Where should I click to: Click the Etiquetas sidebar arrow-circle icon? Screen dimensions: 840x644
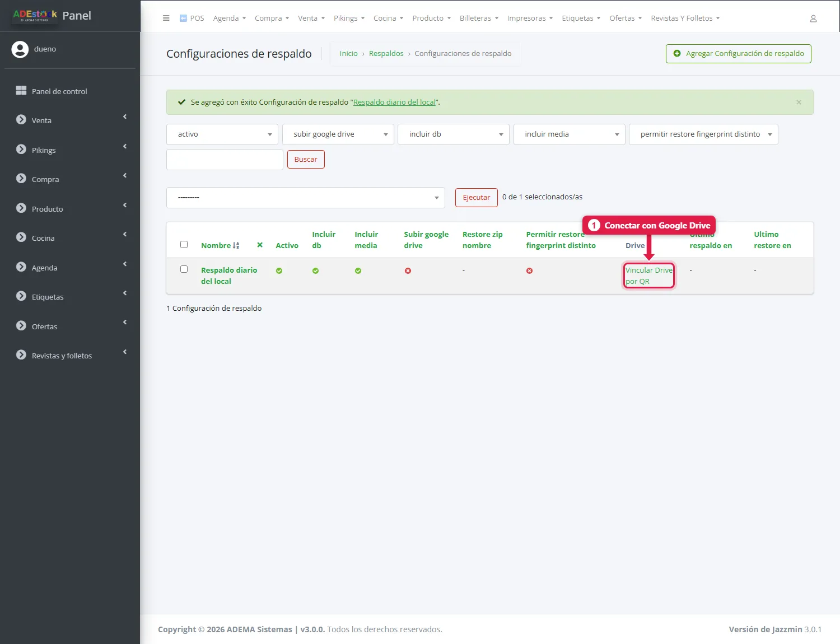21,296
